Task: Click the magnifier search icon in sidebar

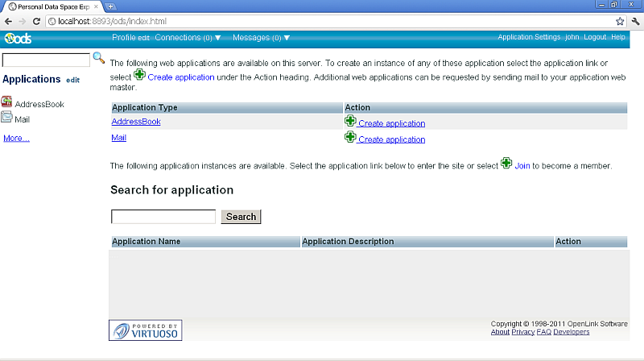Action: click(99, 58)
